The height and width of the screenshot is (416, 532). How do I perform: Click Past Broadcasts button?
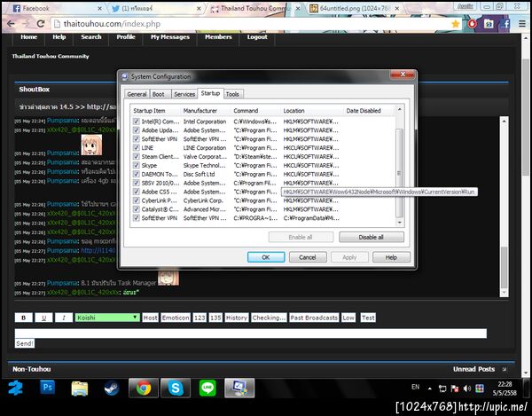point(314,318)
